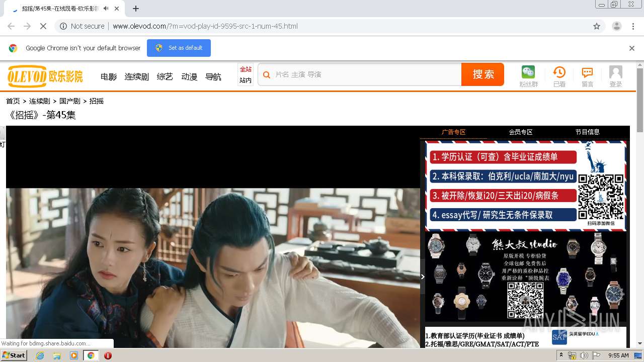The image size is (644, 362).
Task: Go forward in browser history
Action: [27, 26]
